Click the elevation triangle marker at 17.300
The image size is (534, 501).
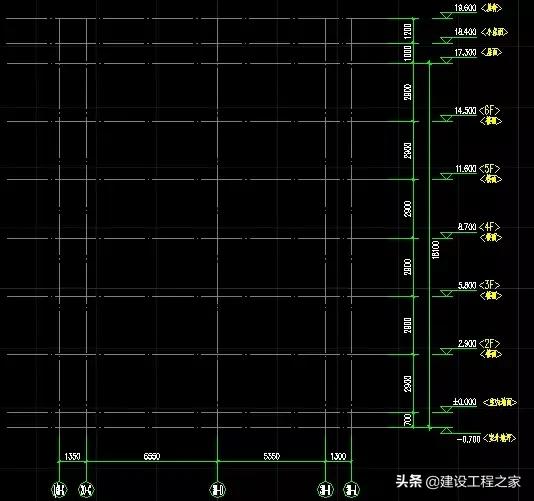pos(446,60)
